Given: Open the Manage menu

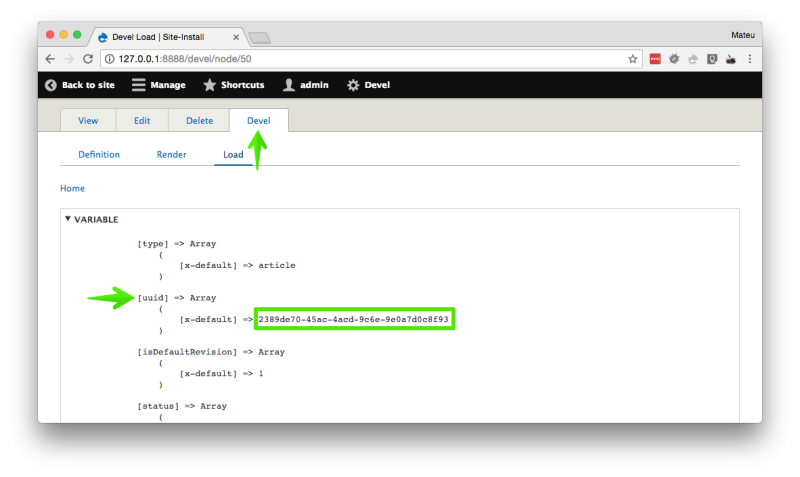Looking at the screenshot, I should [x=159, y=85].
